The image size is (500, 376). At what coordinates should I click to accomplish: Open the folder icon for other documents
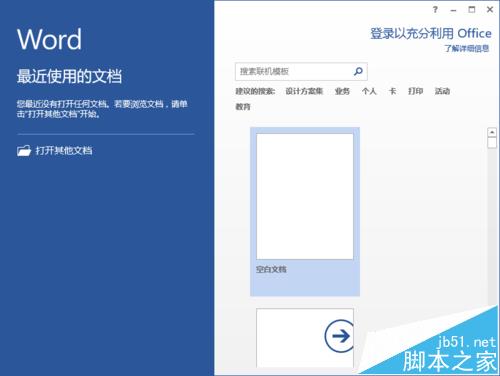point(24,151)
